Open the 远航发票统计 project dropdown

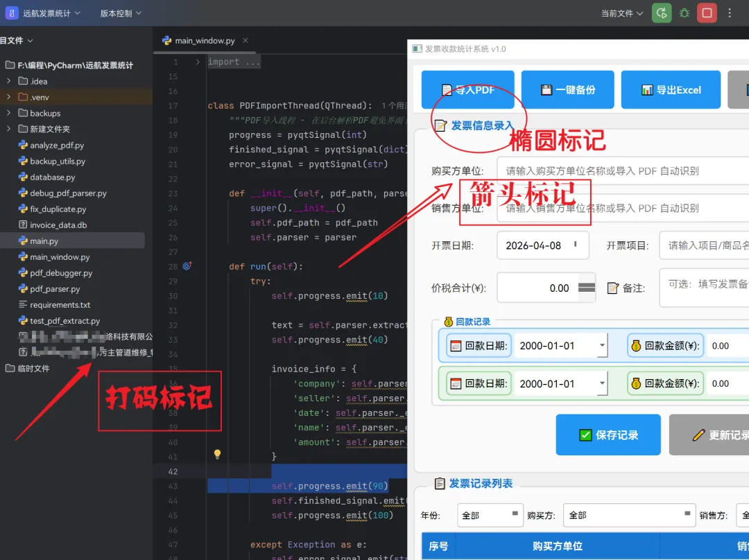click(51, 13)
